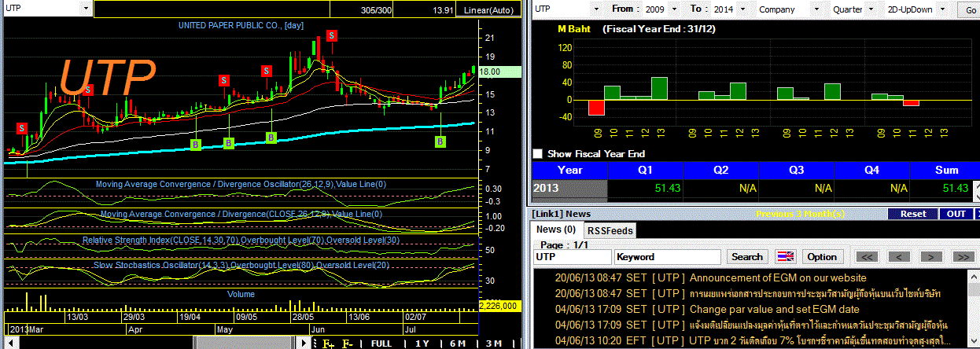The height and width of the screenshot is (349, 980).
Task: Go to first news page with << button
Action: click(867, 256)
